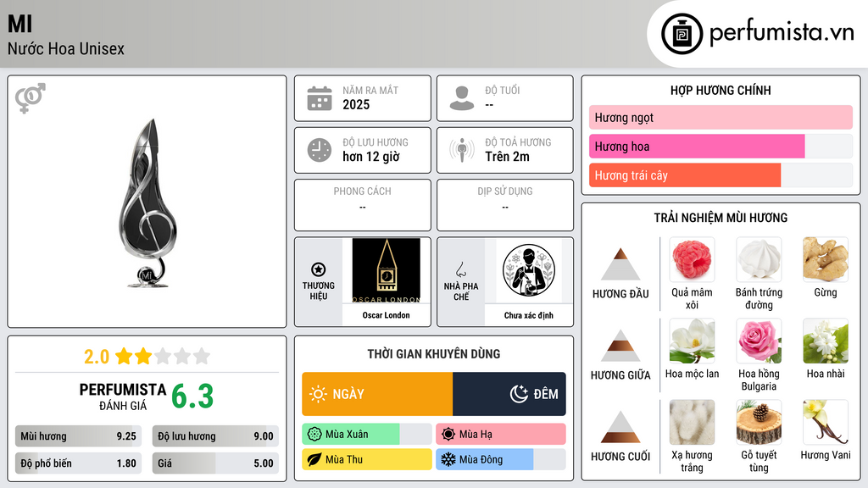Screen dimensions: 868x488
Task: Click the Độ phổ biến 1.80 score bar
Action: click(78, 463)
